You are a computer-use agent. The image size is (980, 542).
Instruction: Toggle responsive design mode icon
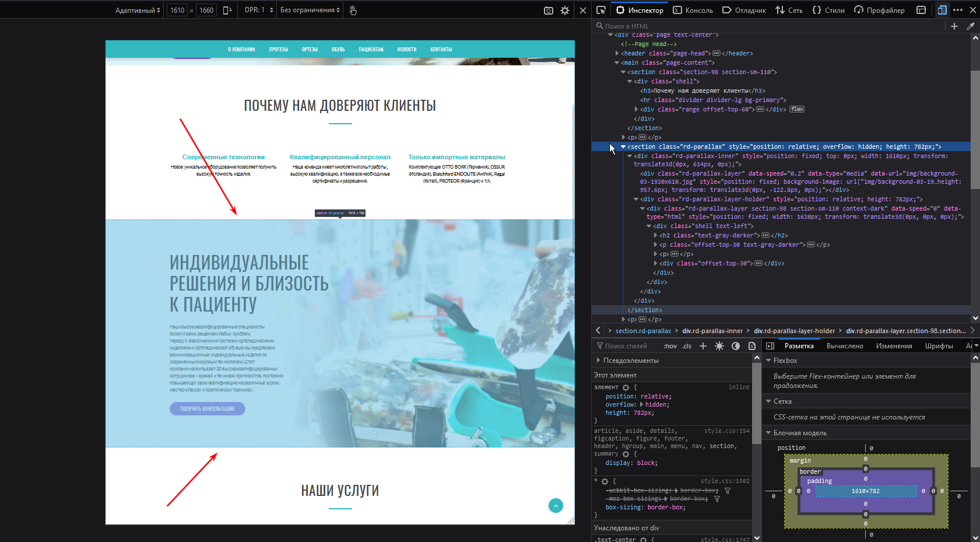942,10
